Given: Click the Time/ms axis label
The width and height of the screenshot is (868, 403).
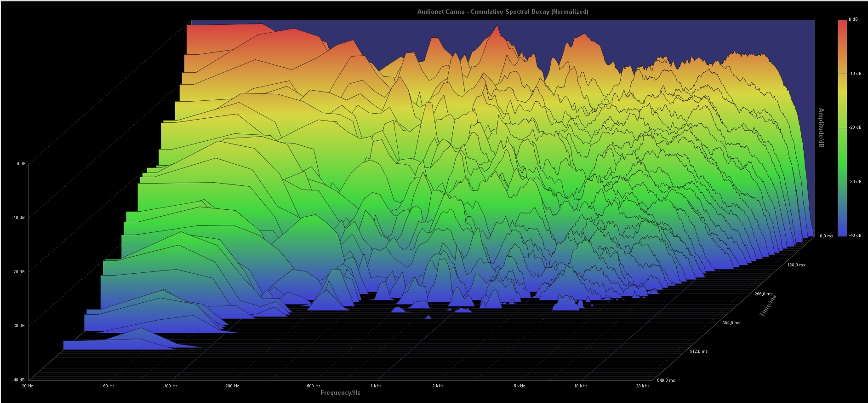Looking at the screenshot, I should pos(768,306).
